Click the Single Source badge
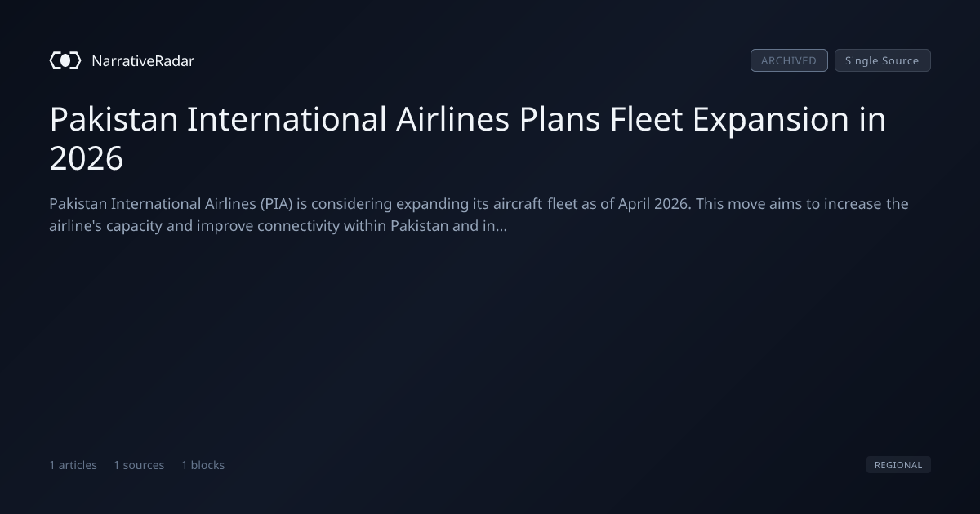 pos(882,60)
